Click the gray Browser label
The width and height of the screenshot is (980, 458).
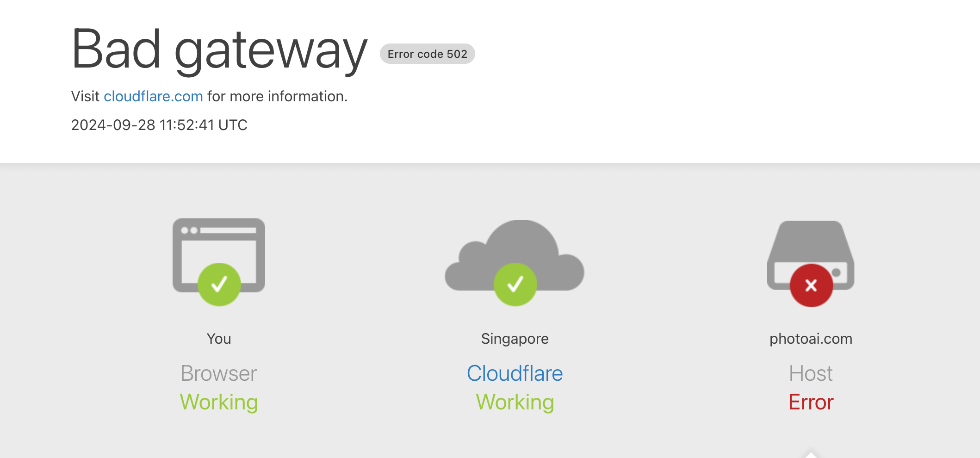[x=219, y=373]
